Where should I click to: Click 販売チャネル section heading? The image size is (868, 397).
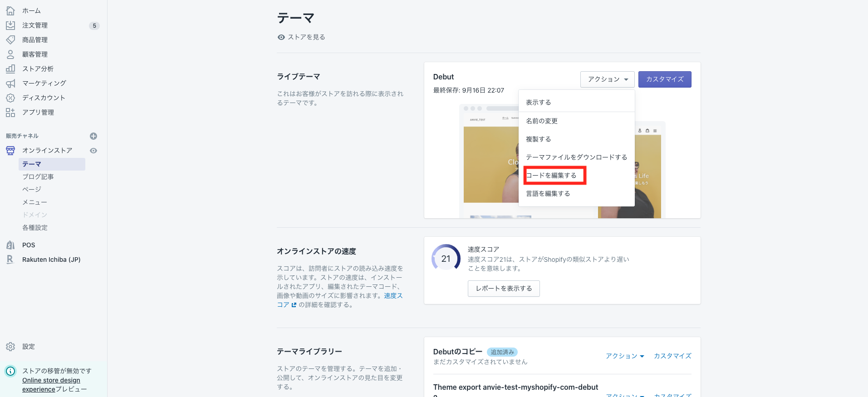coord(22,136)
